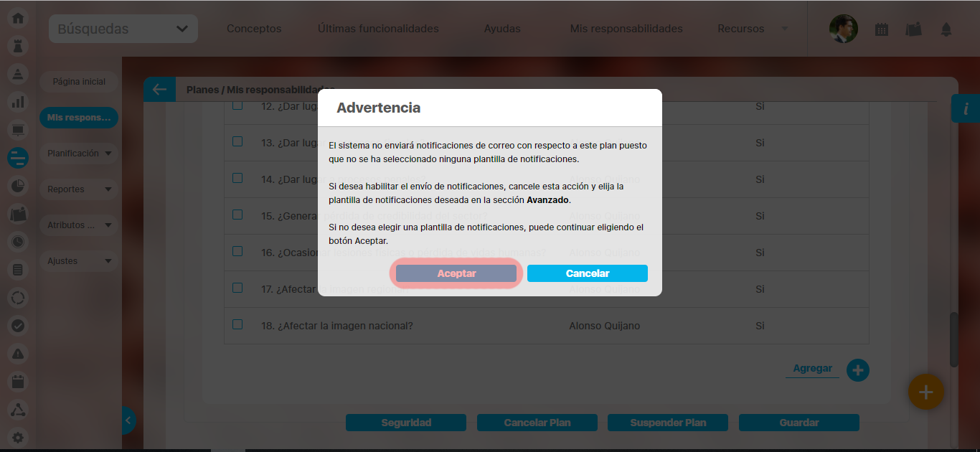Image resolution: width=980 pixels, height=452 pixels.
Task: Click the warning triangle sidebar icon
Action: pos(18,353)
